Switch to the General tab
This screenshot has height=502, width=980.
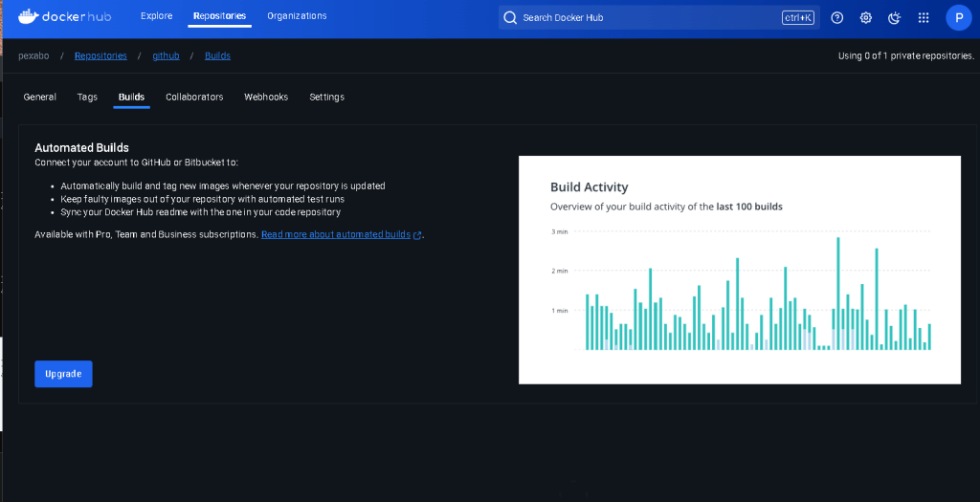[x=40, y=97]
